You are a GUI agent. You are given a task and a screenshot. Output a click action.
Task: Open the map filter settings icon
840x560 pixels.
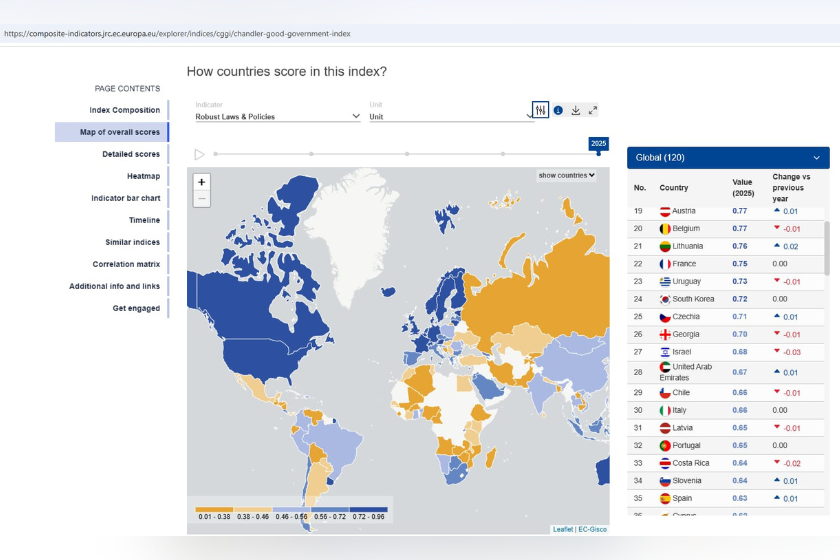[541, 110]
